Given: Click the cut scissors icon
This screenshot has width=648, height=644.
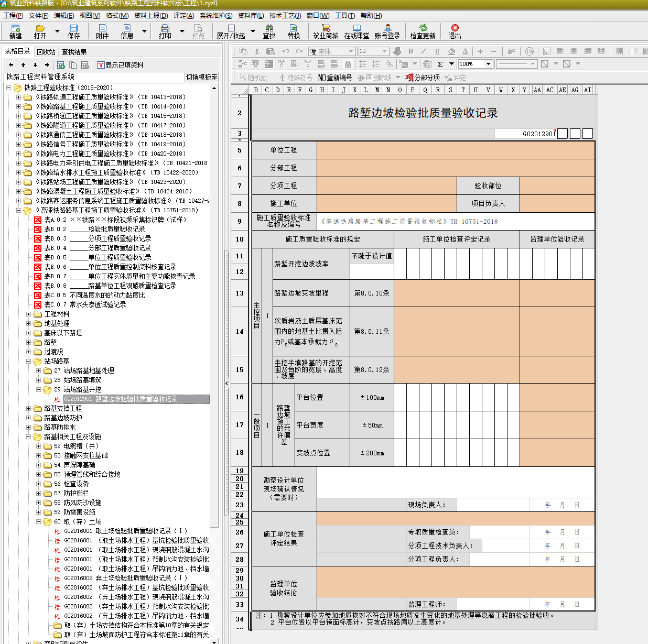Looking at the screenshot, I should click(x=257, y=51).
